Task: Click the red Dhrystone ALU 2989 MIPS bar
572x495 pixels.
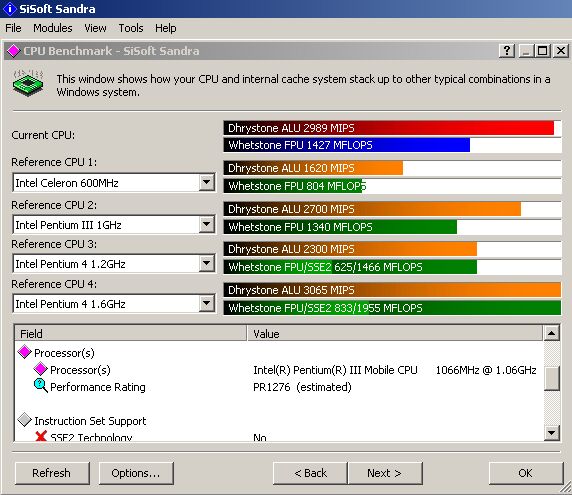Action: pos(389,128)
